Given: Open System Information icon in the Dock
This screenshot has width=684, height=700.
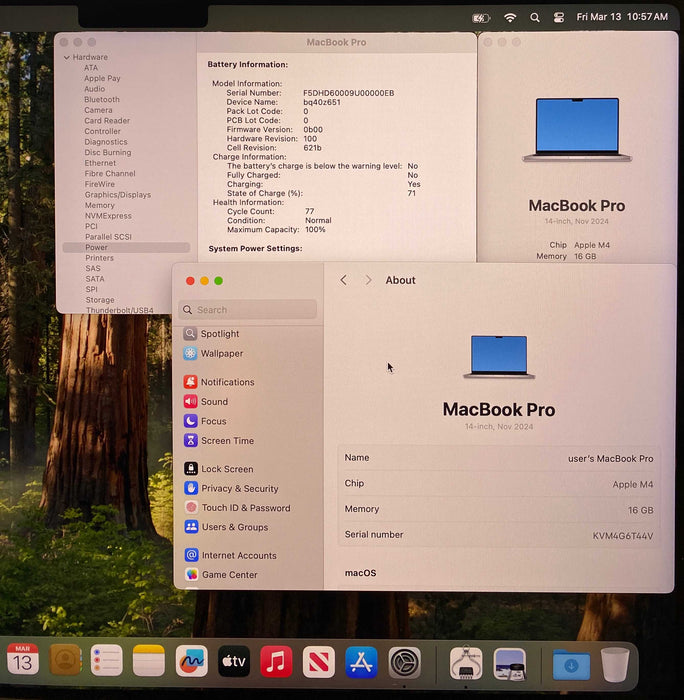Looking at the screenshot, I should click(x=466, y=663).
